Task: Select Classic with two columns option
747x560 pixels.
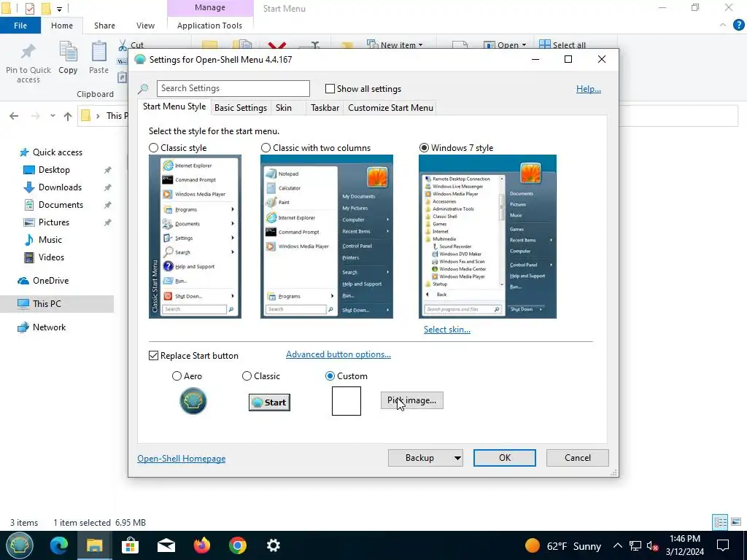Action: point(266,148)
